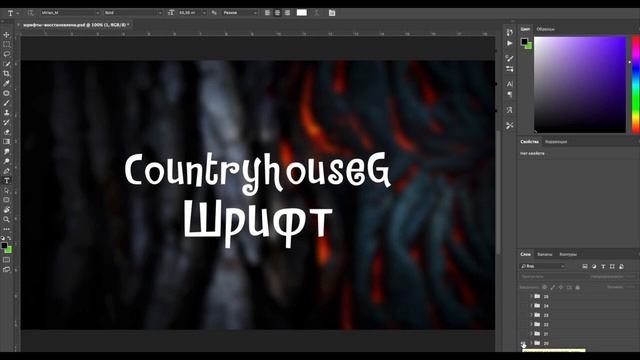
Task: Expand layer group 22
Action: click(531, 324)
